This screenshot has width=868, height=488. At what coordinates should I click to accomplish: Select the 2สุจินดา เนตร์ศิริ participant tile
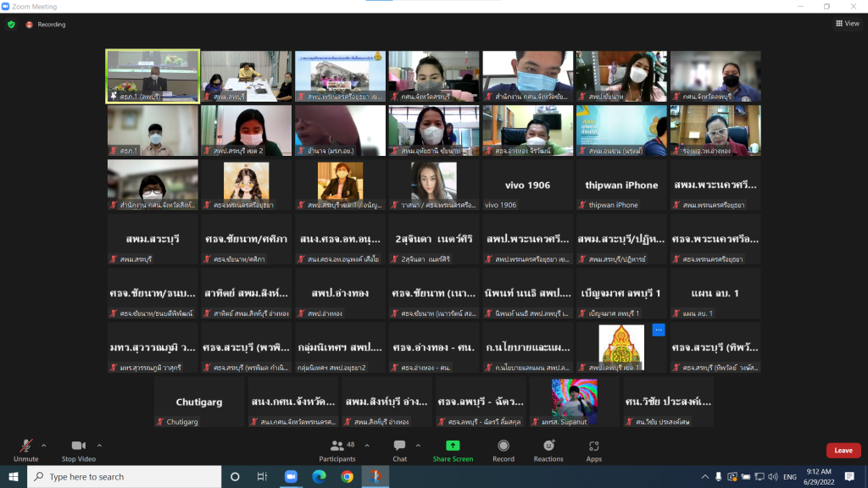click(x=433, y=239)
